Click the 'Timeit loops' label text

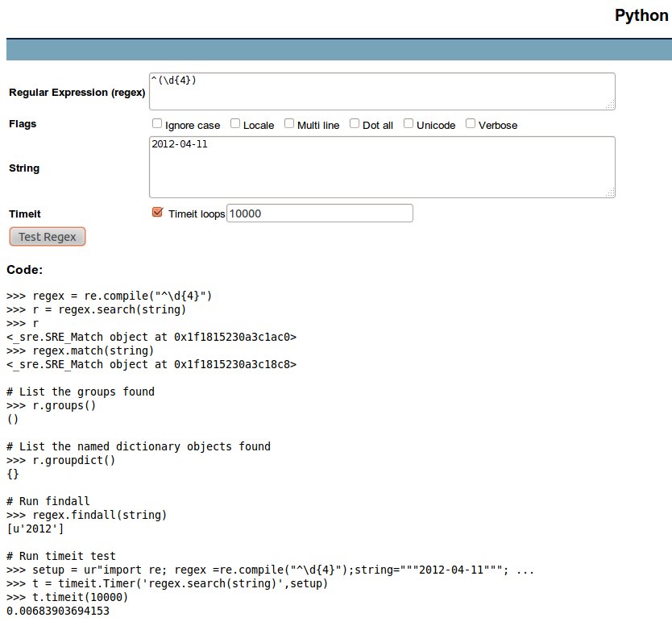point(197,214)
